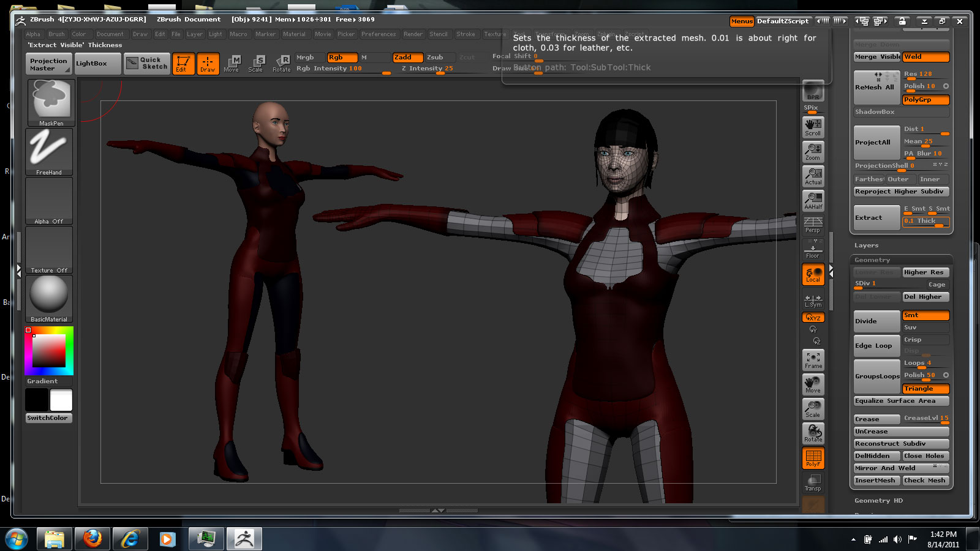The image size is (980, 551).
Task: Open the Render menu
Action: [x=413, y=34]
